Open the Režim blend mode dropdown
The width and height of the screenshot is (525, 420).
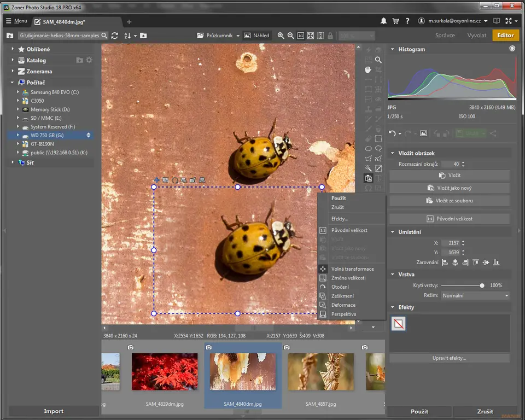tap(474, 295)
